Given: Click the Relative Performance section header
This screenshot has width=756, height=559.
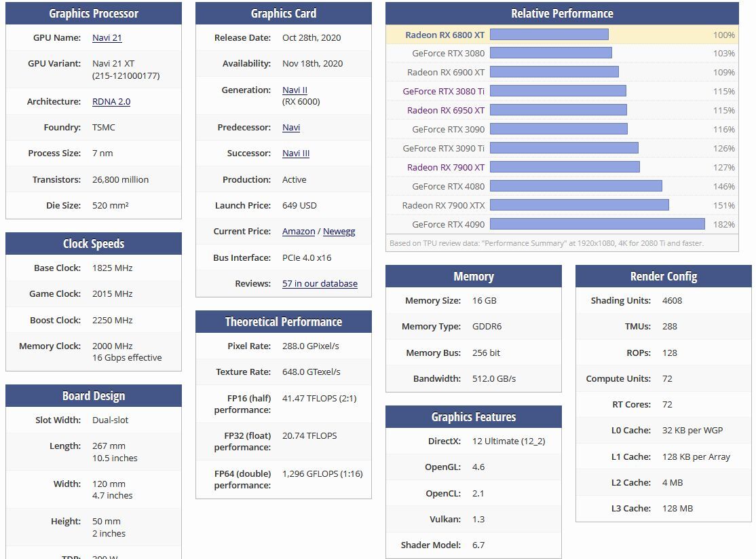Looking at the screenshot, I should (x=562, y=14).
